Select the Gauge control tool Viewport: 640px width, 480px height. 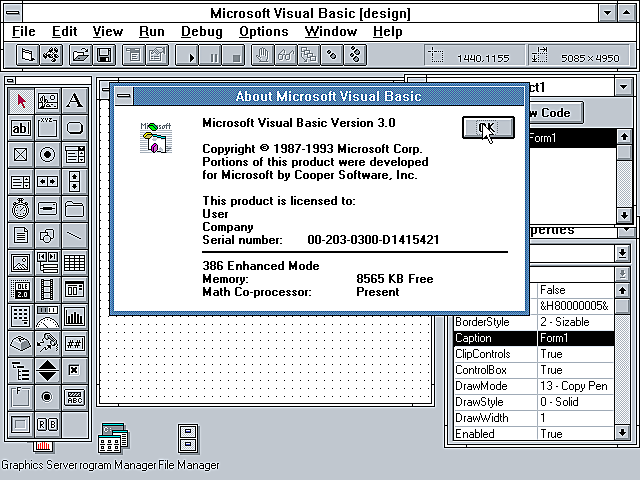click(47, 316)
